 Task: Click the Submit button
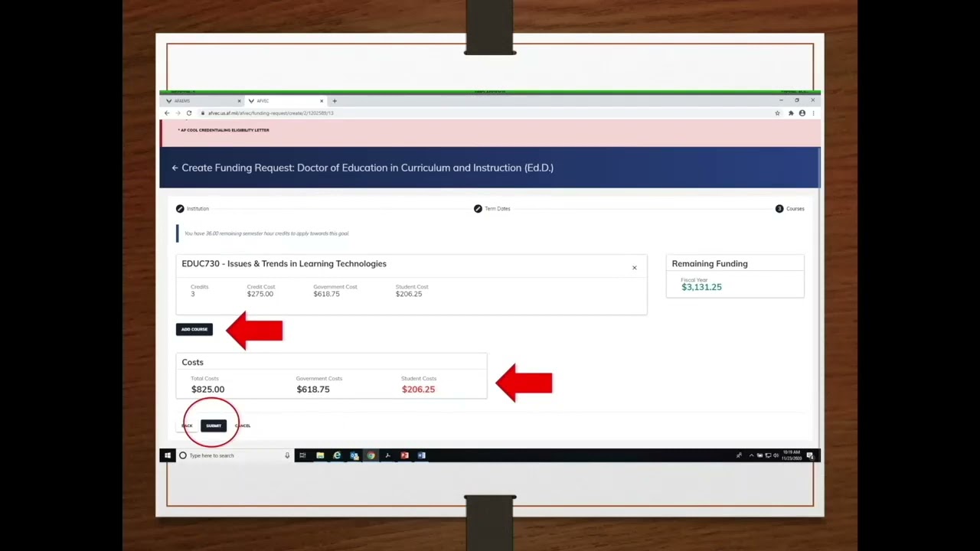coord(214,425)
